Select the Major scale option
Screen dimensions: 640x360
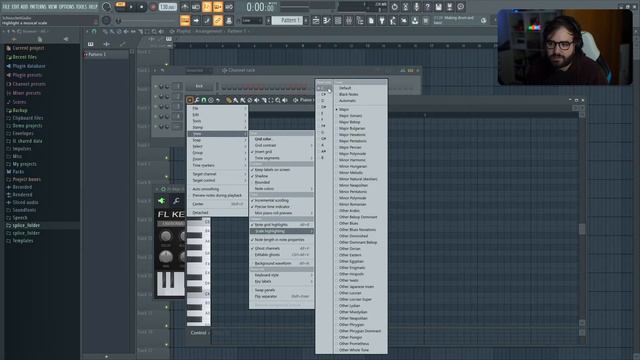pos(360,109)
